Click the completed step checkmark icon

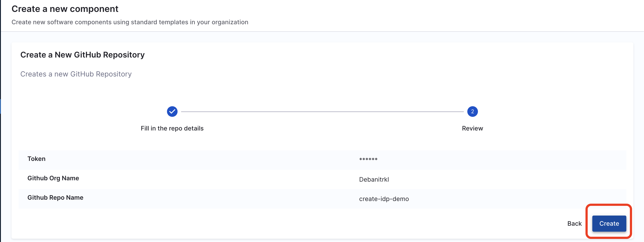tap(172, 112)
